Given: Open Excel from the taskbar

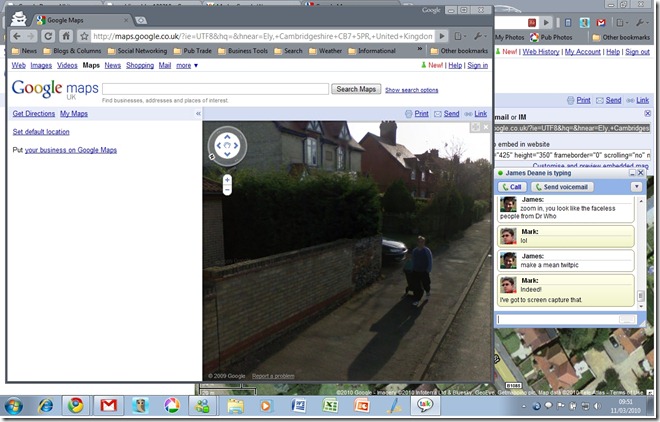Looking at the screenshot, I should pyautogui.click(x=330, y=406).
